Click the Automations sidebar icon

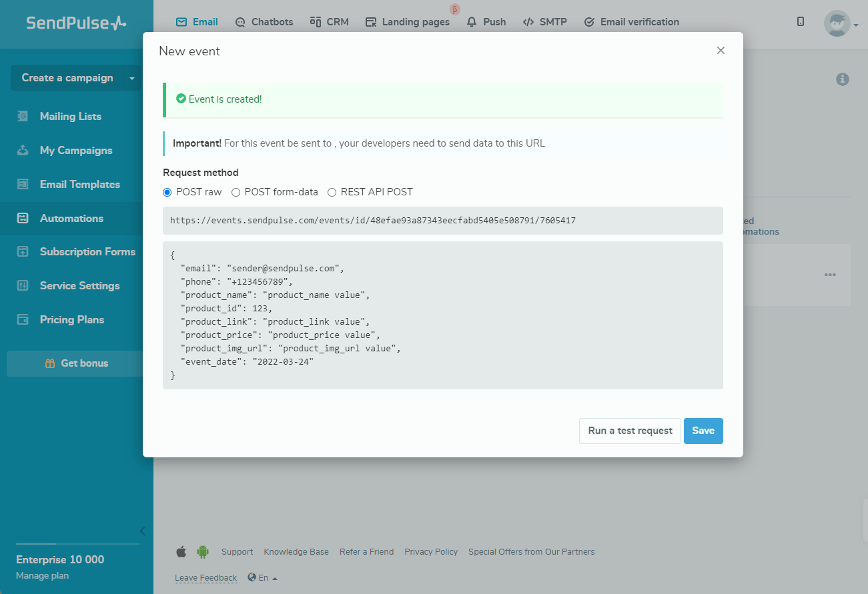(x=23, y=219)
